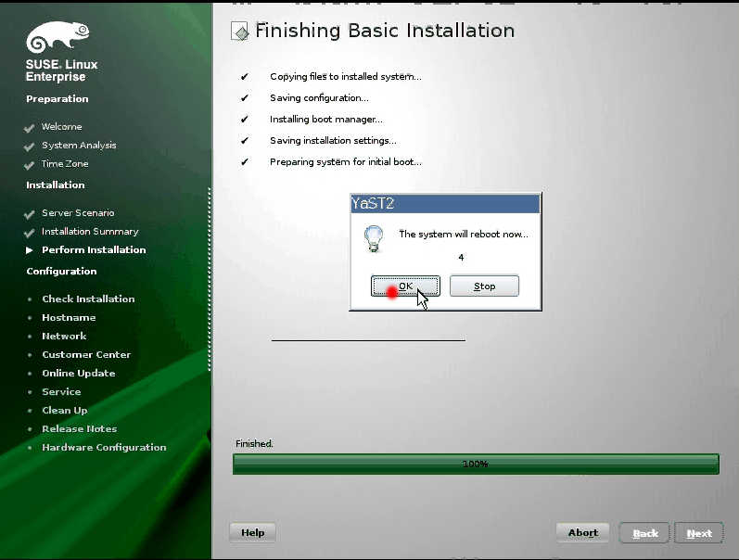The width and height of the screenshot is (739, 560).
Task: Click the checkmark beside Installation Summary step
Action: [30, 233]
